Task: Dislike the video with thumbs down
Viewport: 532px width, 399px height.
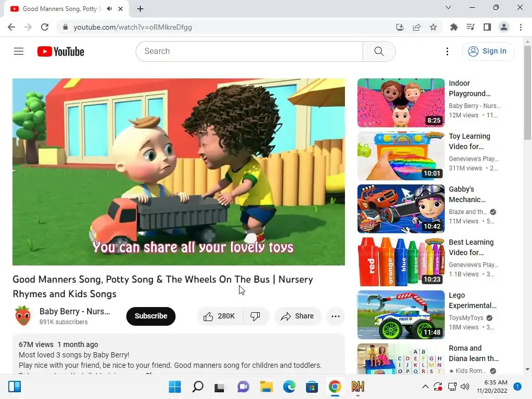Action: 256,316
